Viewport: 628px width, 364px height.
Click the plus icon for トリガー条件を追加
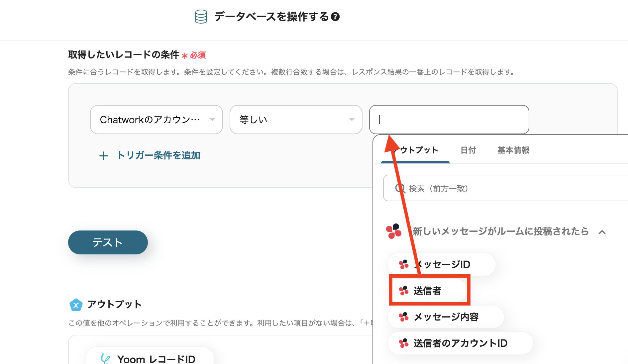click(x=104, y=156)
